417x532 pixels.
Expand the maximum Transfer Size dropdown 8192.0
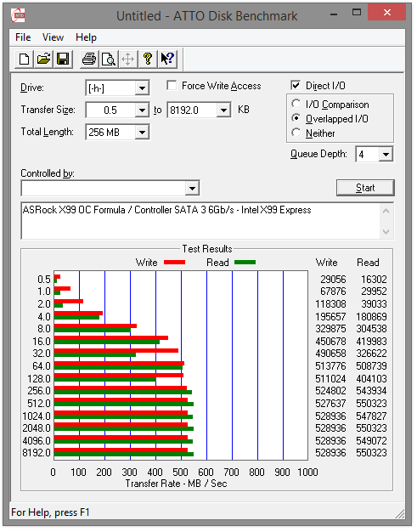[223, 110]
